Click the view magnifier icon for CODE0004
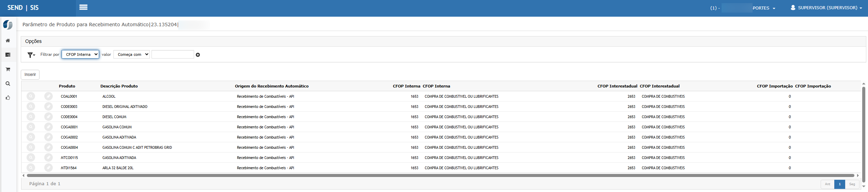 (x=31, y=117)
